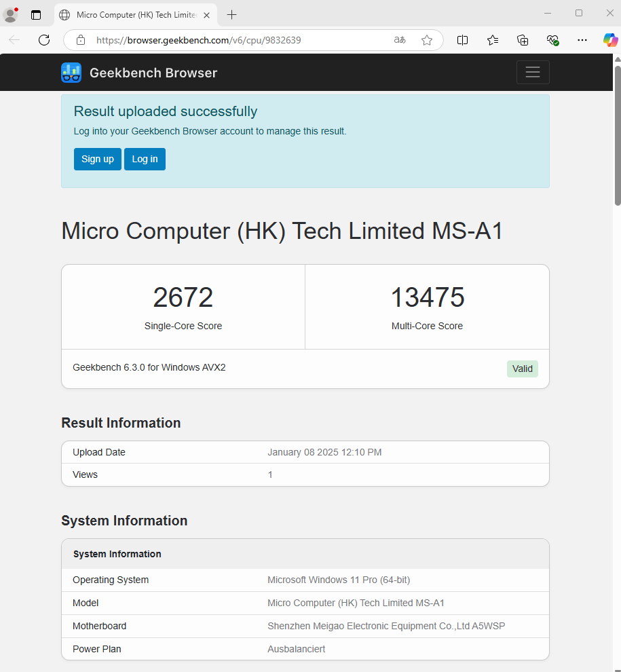Click the upload date January 08 2025 value
This screenshot has width=621, height=672.
pyautogui.click(x=324, y=452)
